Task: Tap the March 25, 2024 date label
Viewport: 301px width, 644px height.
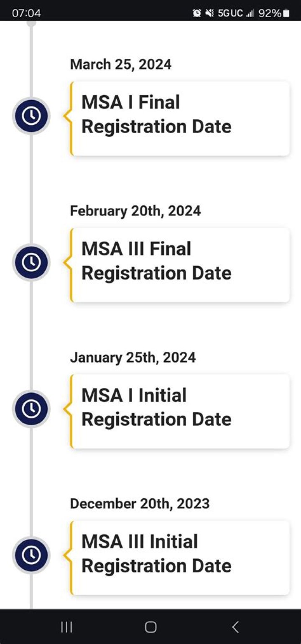Action: [x=121, y=64]
